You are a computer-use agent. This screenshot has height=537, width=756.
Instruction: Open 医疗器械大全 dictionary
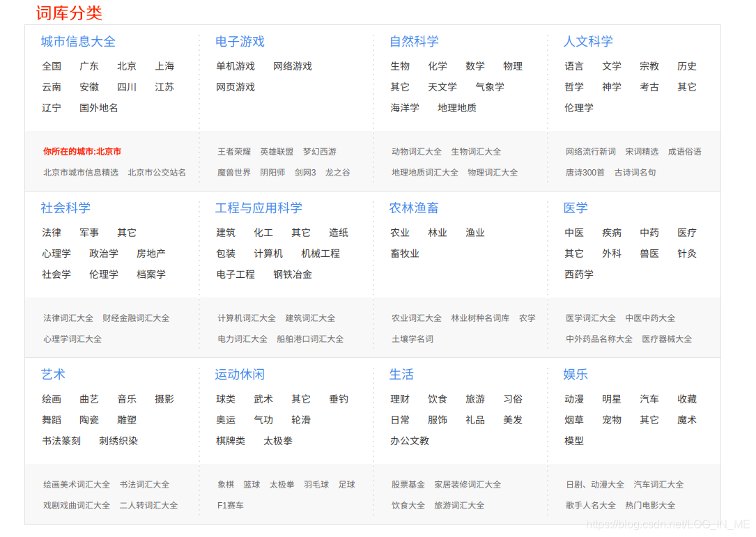pos(667,339)
